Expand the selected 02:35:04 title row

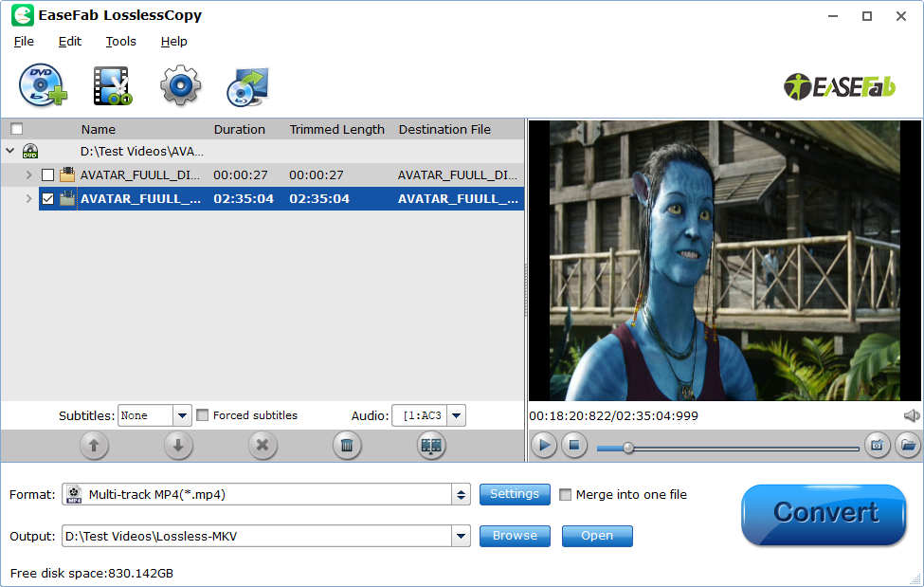28,199
